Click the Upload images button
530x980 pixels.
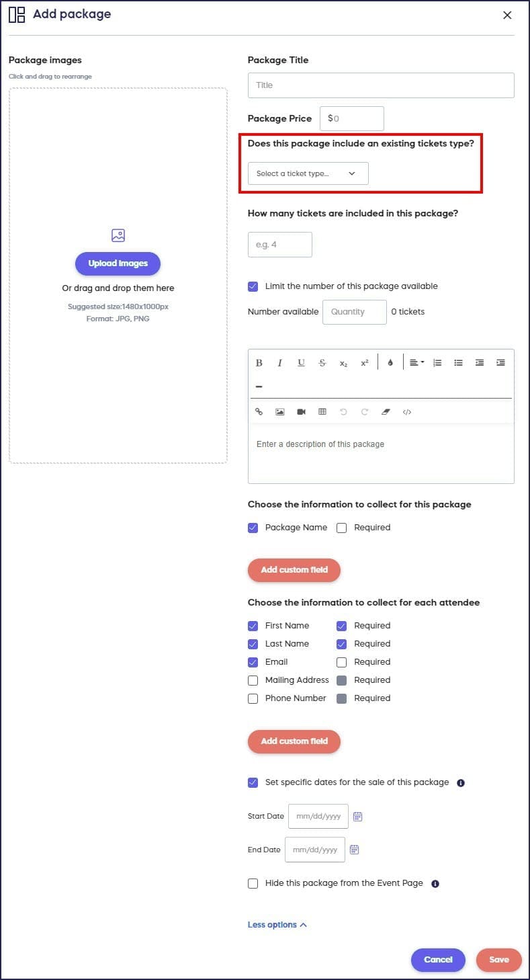pyautogui.click(x=118, y=263)
